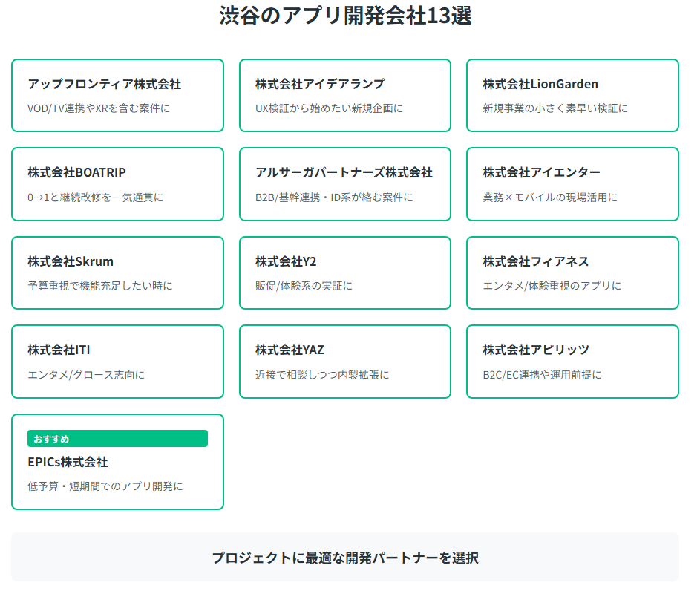Click the 低予算・短期間でのアプリ開発に text
The width and height of the screenshot is (700, 591).
click(105, 486)
